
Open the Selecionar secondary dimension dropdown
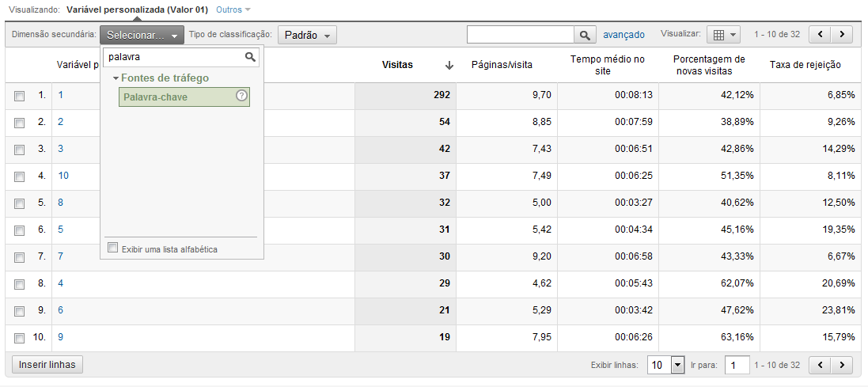click(142, 35)
